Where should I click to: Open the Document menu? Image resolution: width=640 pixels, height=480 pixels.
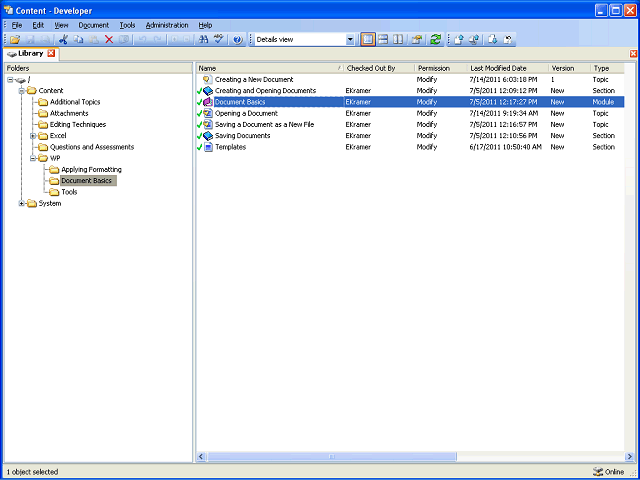(94, 25)
